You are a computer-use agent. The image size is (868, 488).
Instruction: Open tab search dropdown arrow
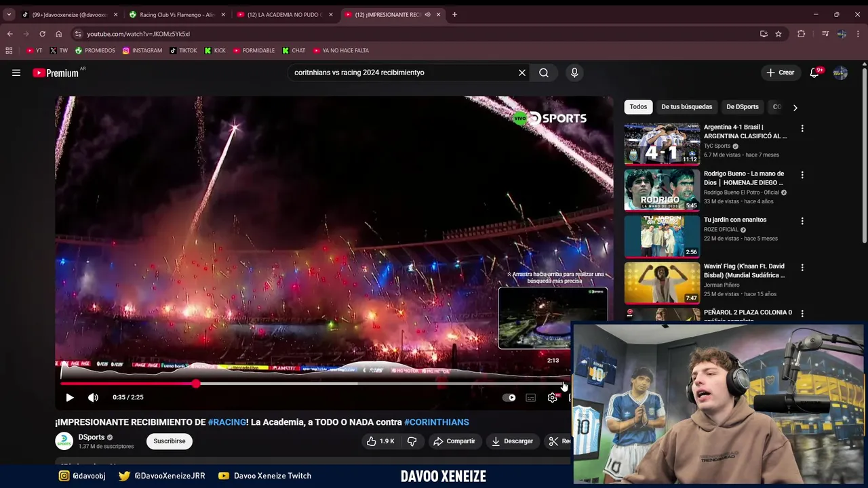(9, 14)
